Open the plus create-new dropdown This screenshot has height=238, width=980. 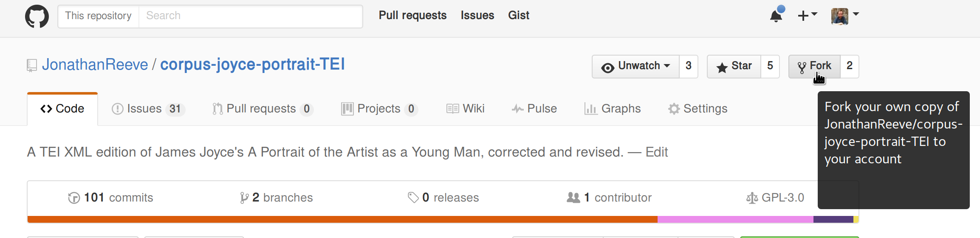tap(808, 15)
